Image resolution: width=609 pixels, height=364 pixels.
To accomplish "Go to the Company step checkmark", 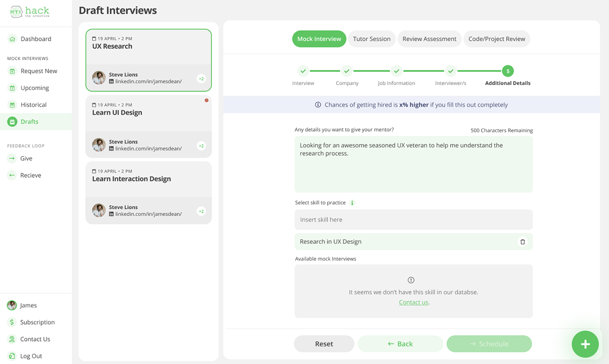I will tap(347, 71).
